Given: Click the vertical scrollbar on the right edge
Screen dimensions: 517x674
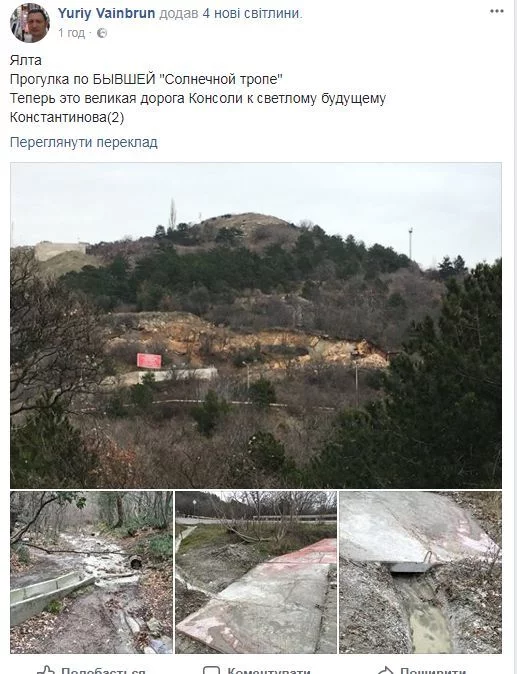Looking at the screenshot, I should (x=514, y=337).
